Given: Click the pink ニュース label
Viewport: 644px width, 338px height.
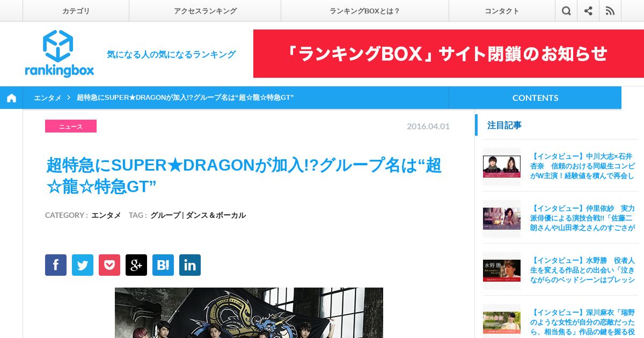Looking at the screenshot, I should tap(71, 126).
